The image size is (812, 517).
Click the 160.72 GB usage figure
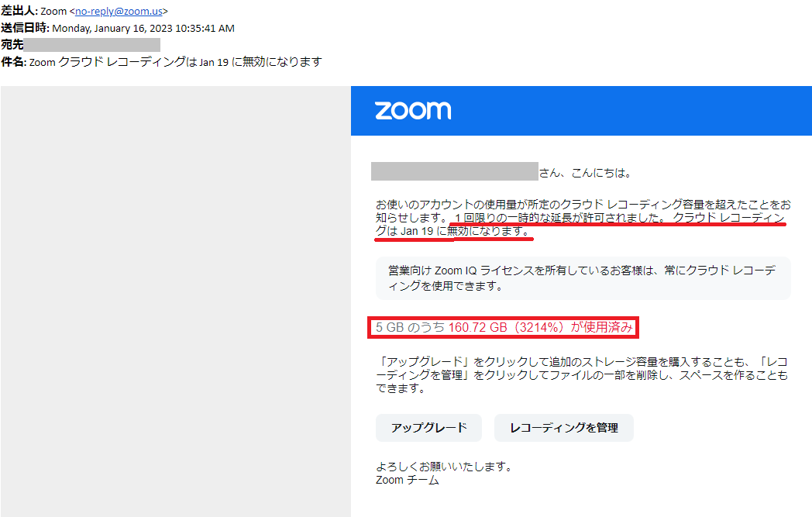[x=477, y=327]
